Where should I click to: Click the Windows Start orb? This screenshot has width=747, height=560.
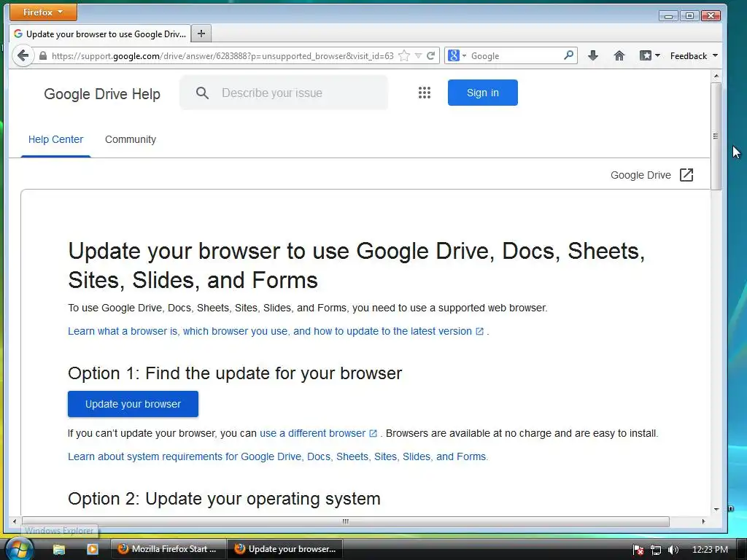tap(19, 549)
